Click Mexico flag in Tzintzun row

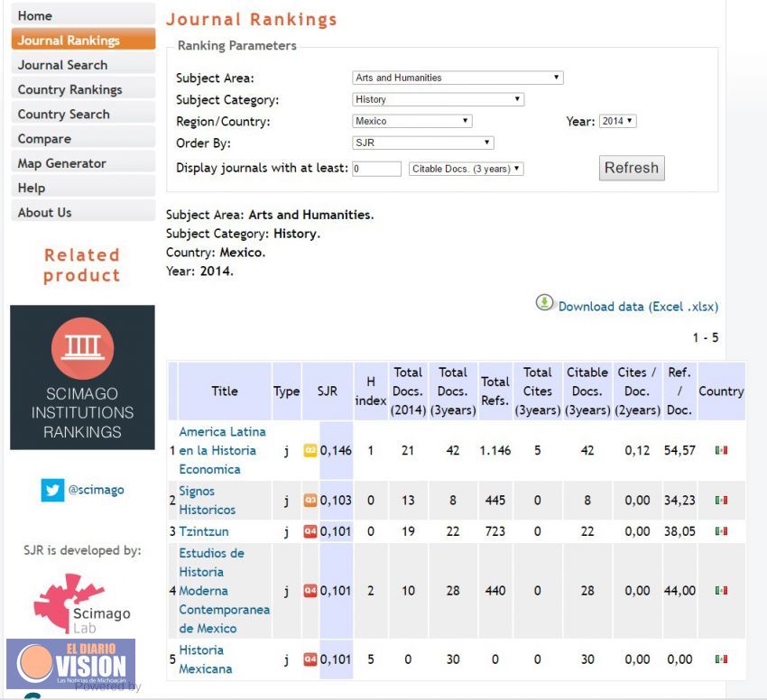(x=721, y=531)
